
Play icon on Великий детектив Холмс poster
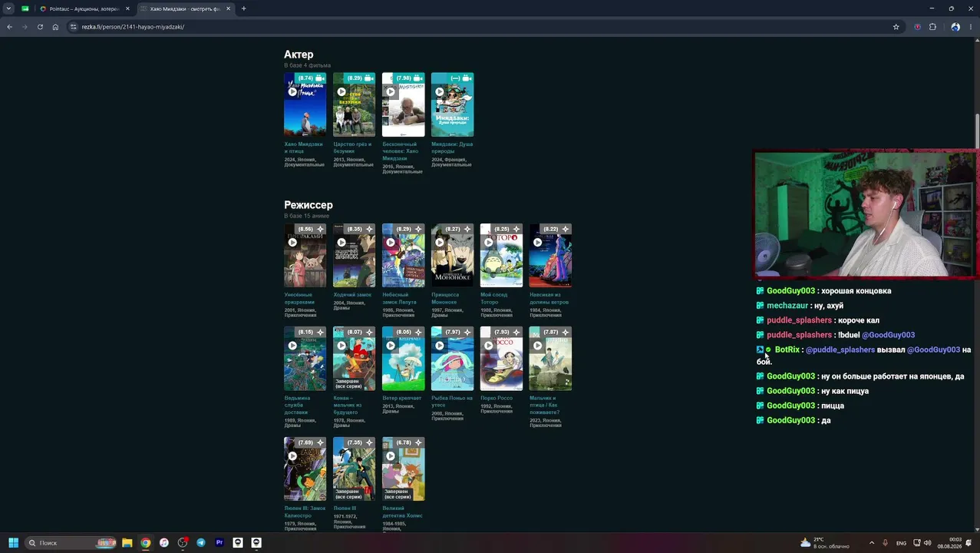[391, 456]
